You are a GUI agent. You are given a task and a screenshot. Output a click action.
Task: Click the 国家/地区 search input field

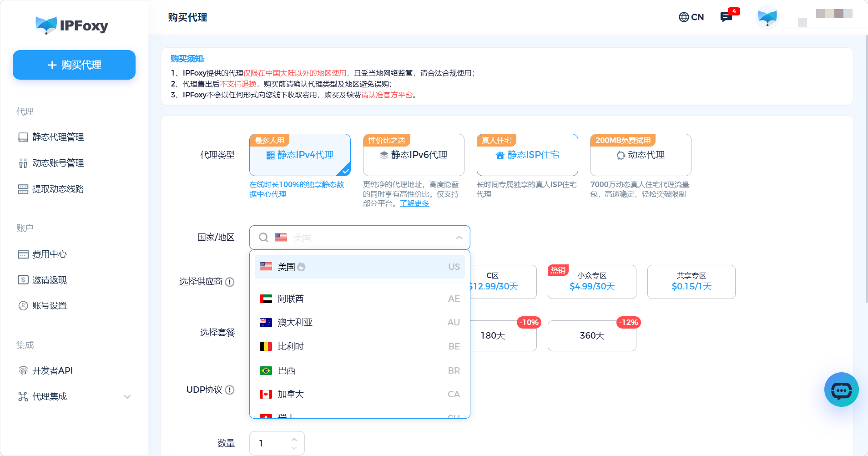click(x=360, y=238)
